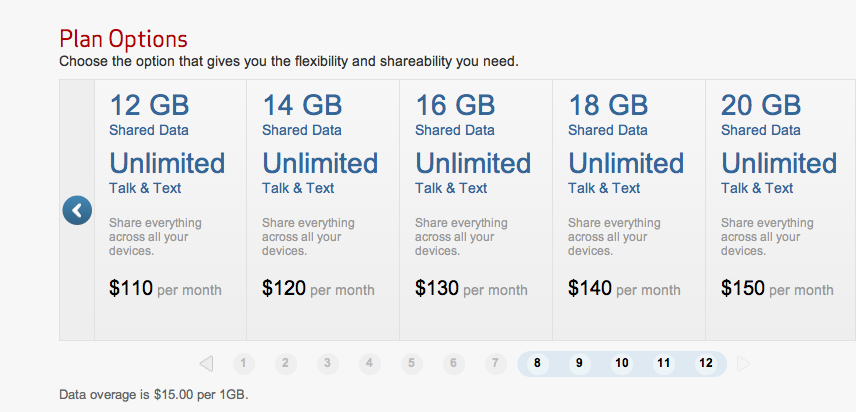Go to pagination page 6
The image size is (856, 412).
pos(454,363)
